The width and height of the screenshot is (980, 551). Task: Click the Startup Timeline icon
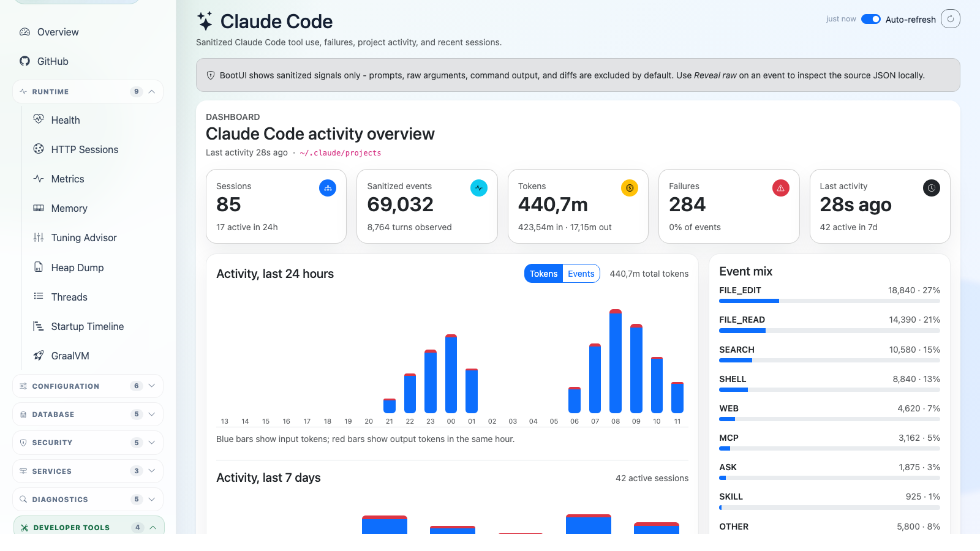point(39,326)
